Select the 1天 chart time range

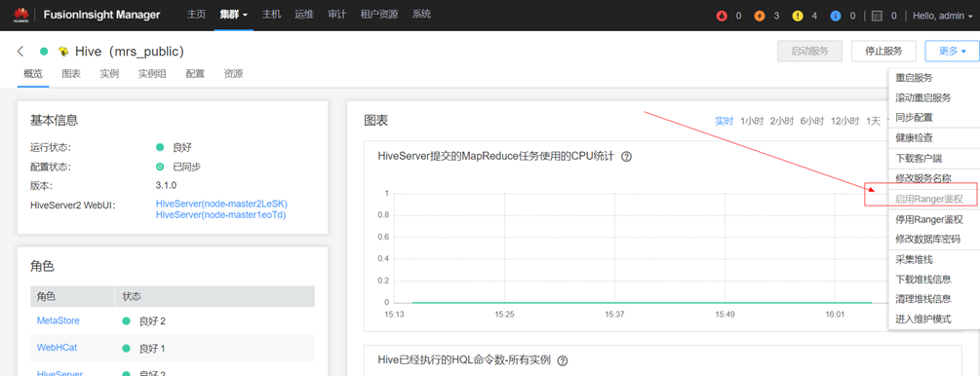873,121
